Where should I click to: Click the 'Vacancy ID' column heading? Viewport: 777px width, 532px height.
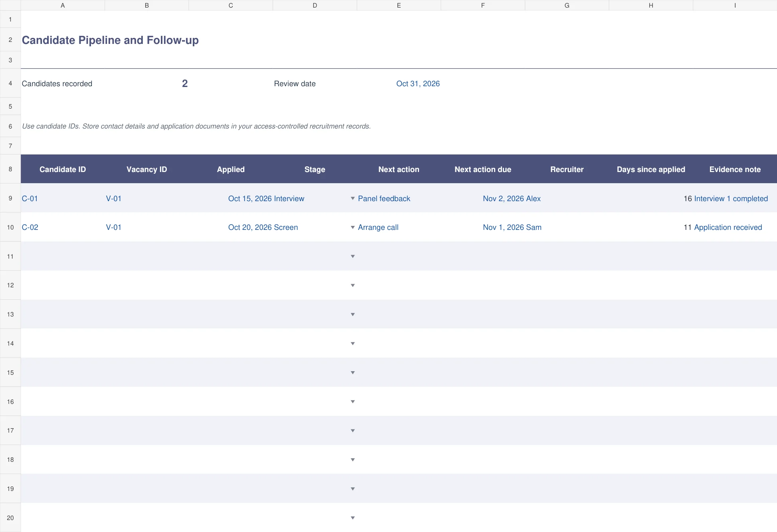147,169
